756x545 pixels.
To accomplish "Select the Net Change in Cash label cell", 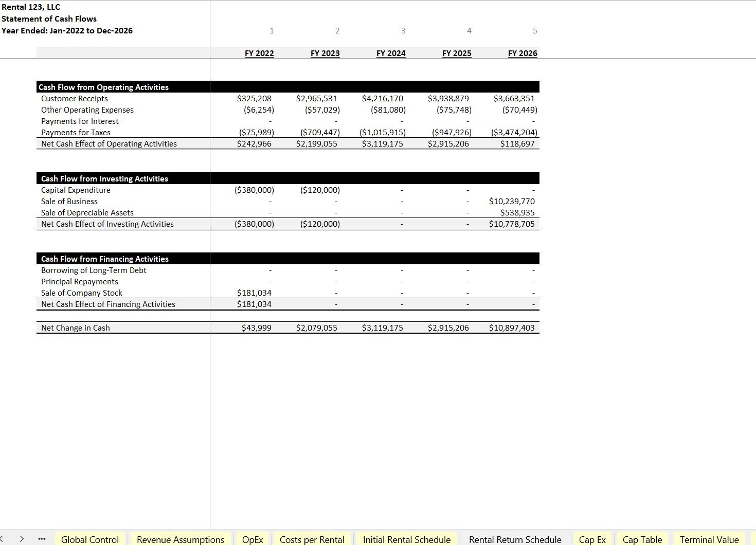I will [76, 328].
